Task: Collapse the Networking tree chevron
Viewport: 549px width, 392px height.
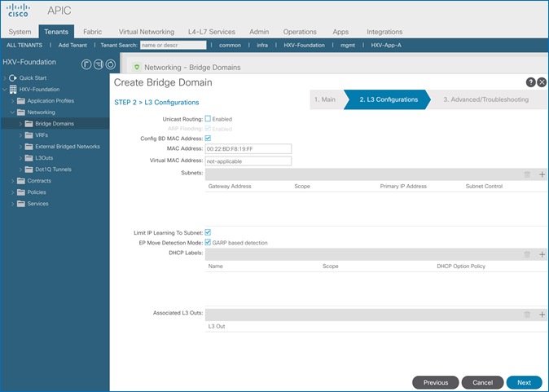Action: tap(12, 112)
